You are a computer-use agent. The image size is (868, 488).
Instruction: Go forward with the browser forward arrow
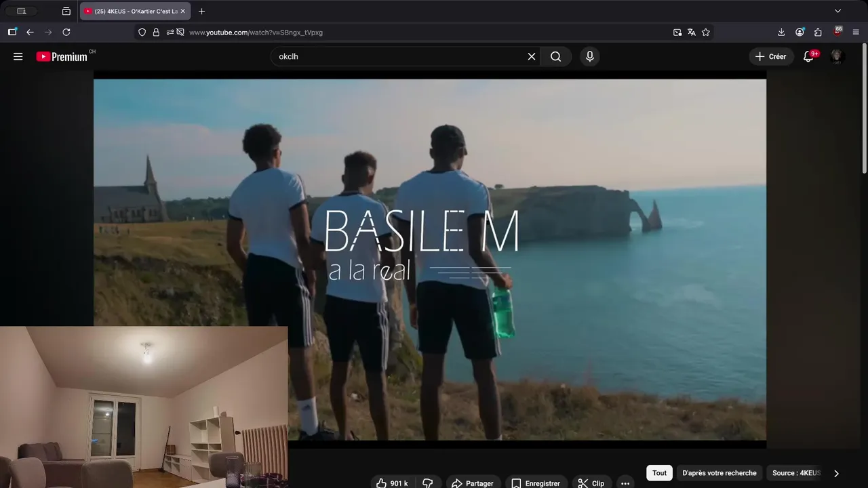[48, 32]
